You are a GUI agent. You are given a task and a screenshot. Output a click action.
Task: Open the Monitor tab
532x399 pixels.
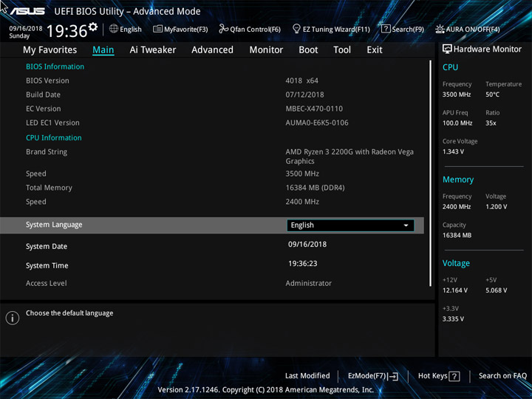pyautogui.click(x=266, y=50)
